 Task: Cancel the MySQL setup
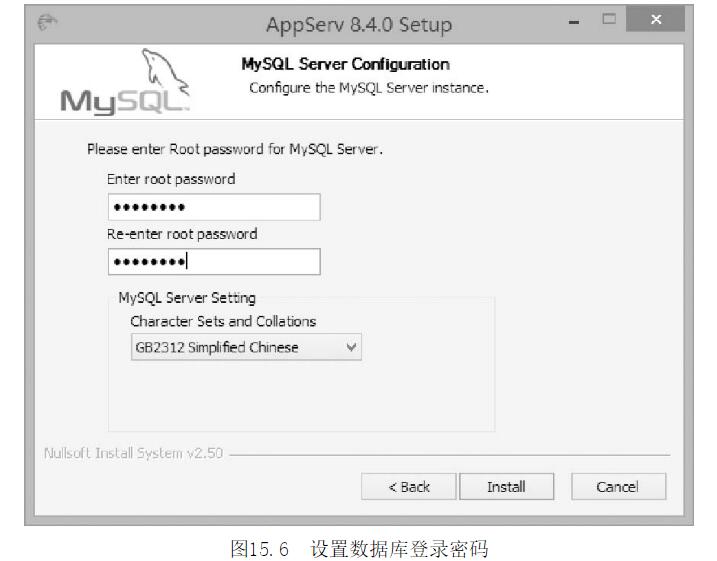[x=618, y=486]
